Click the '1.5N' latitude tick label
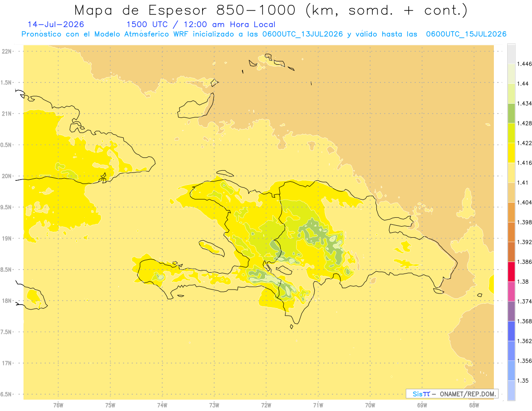This screenshot has height=411, width=532. [7, 82]
